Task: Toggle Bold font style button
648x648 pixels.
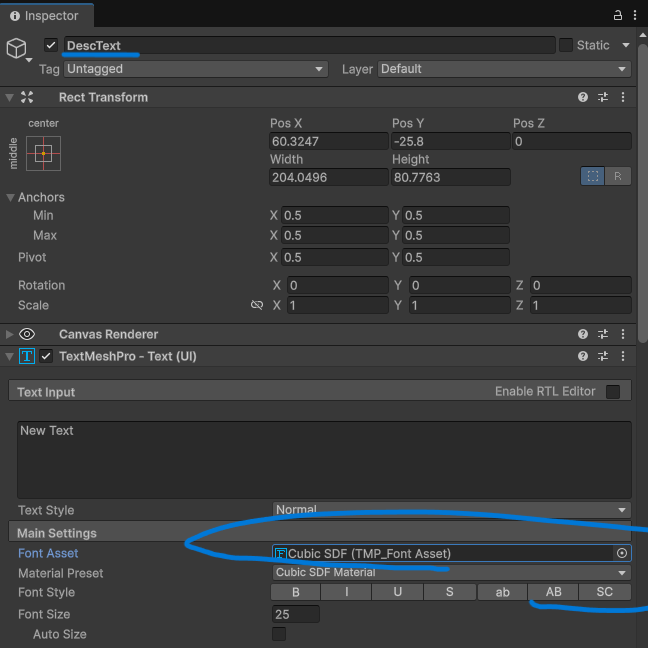Action: [x=295, y=592]
